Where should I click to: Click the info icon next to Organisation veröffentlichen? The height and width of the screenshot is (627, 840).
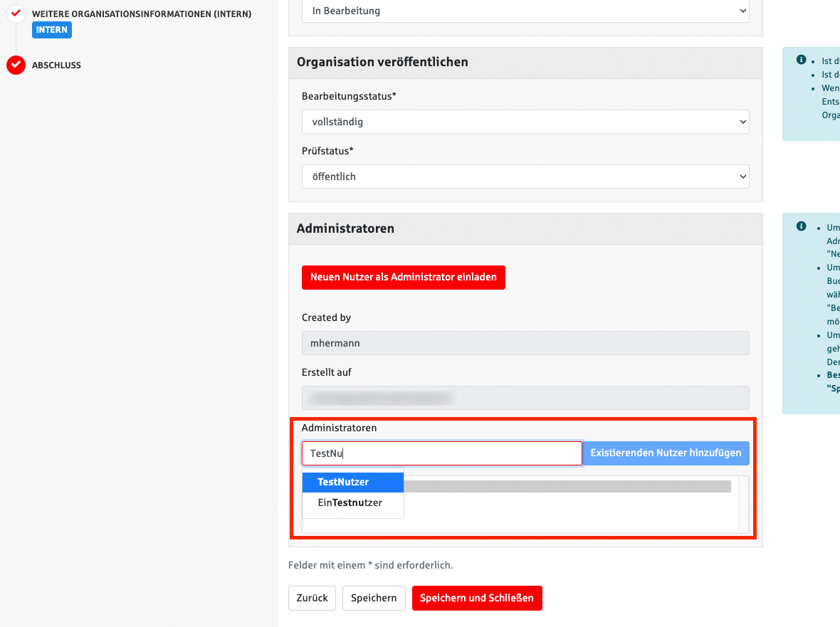[801, 60]
